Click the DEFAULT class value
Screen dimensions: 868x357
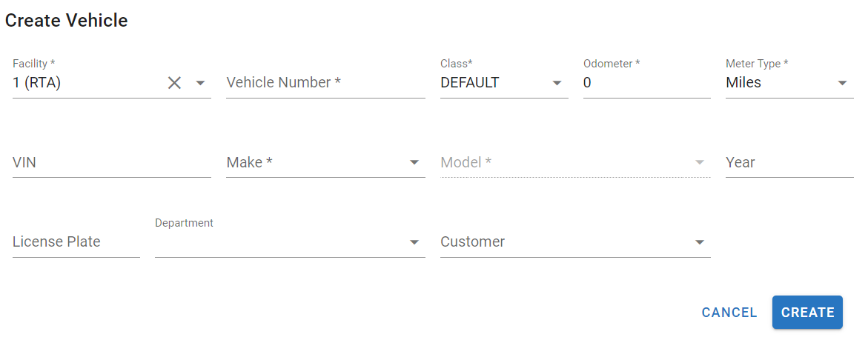tap(470, 83)
